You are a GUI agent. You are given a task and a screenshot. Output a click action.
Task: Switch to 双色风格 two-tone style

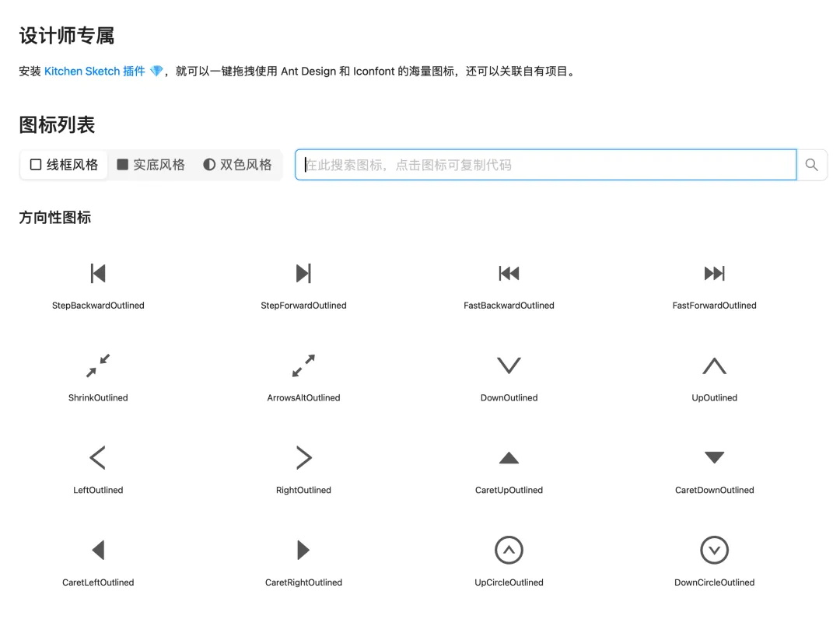(237, 164)
